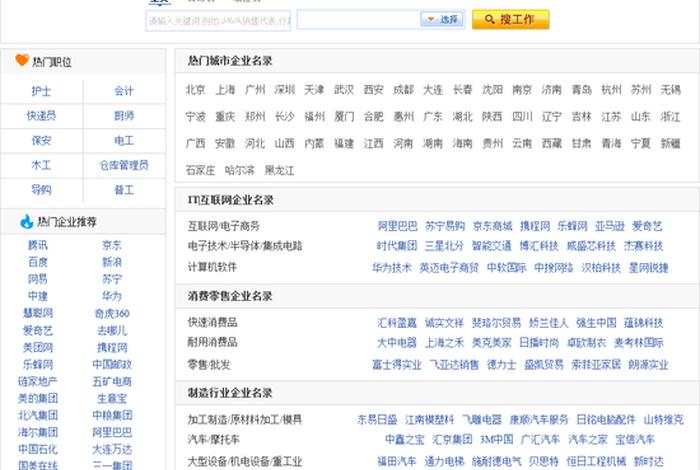700x470 pixels.
Task: Select 百度 in hot companies
Action: [38, 262]
